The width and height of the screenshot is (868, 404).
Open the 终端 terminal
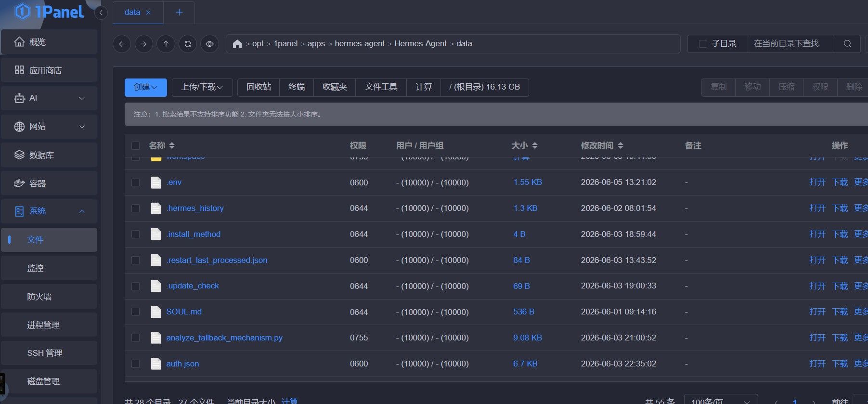click(x=297, y=87)
